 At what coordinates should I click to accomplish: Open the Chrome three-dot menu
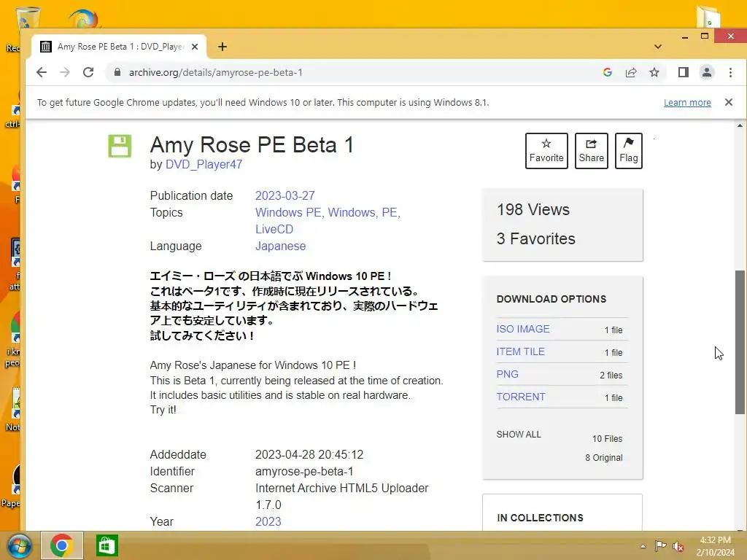[x=730, y=72]
